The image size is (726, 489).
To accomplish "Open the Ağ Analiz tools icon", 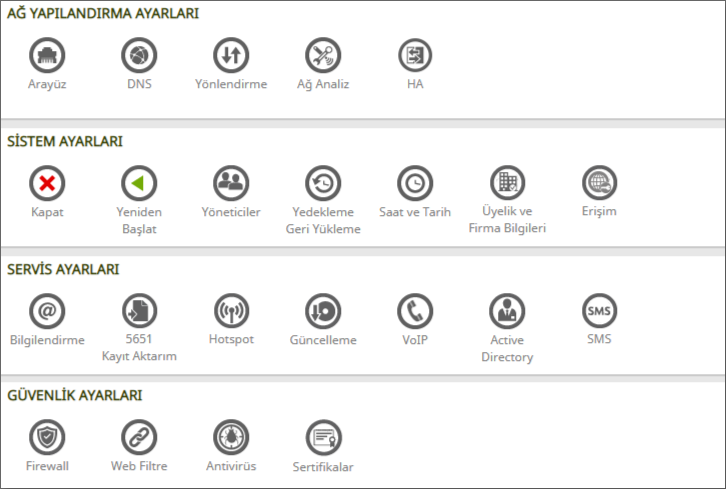I will (323, 56).
